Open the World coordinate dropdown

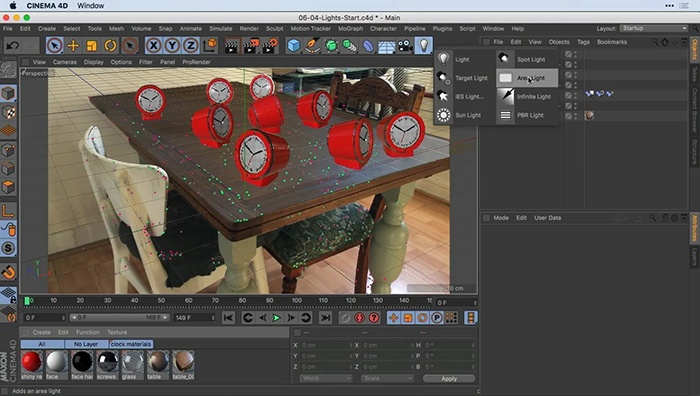click(326, 378)
